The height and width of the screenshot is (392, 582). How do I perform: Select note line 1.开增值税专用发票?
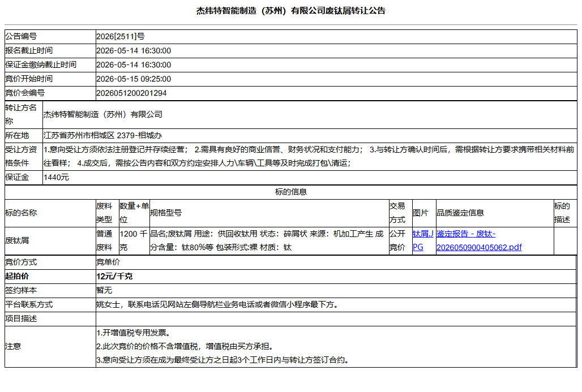tap(134, 333)
